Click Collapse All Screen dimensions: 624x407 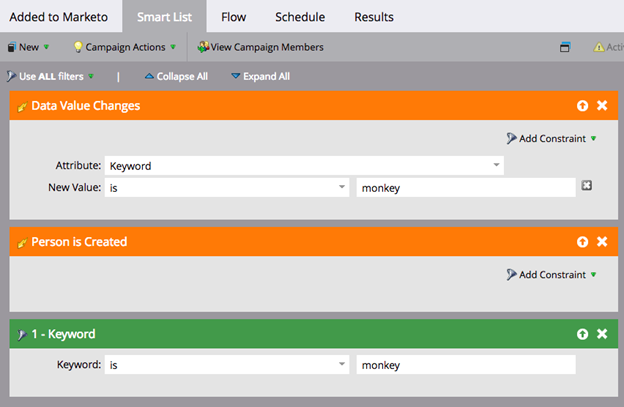pos(176,76)
